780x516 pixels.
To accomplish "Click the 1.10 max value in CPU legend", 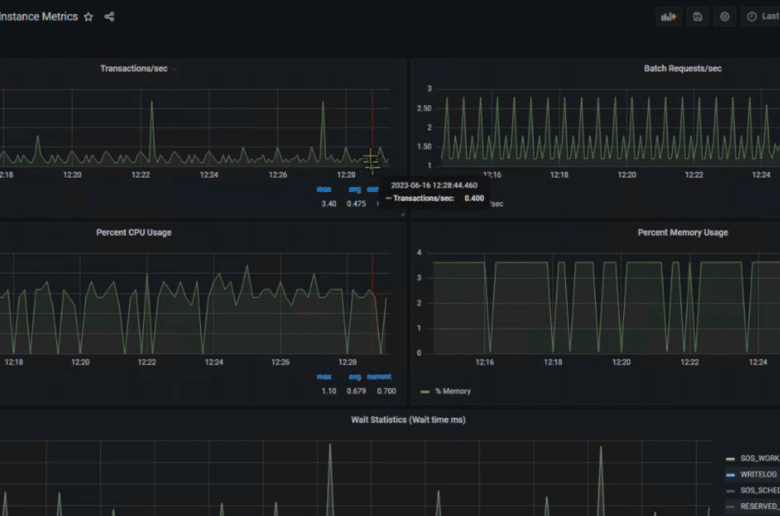I will click(x=329, y=391).
